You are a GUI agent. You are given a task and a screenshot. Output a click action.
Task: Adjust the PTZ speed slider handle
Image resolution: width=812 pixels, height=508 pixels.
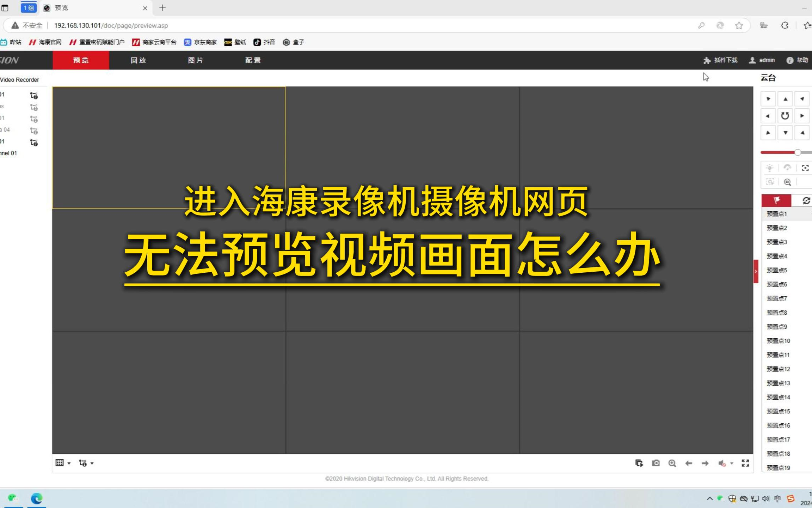click(798, 152)
